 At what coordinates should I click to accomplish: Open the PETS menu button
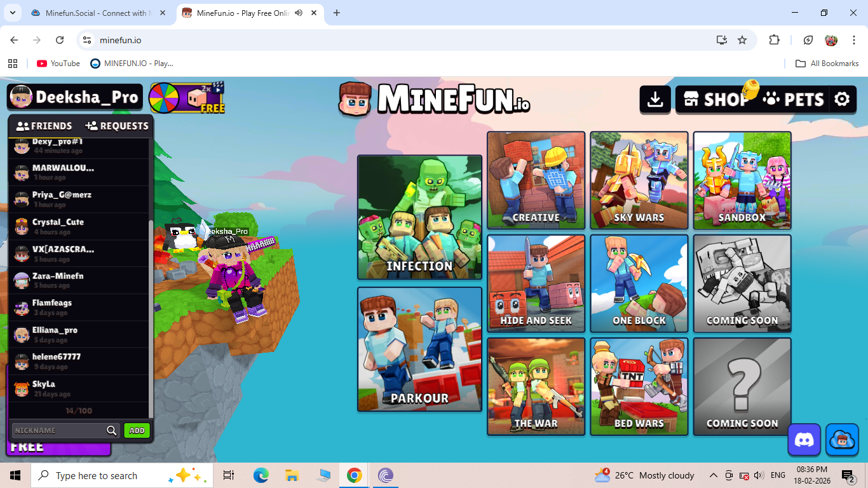click(x=794, y=100)
